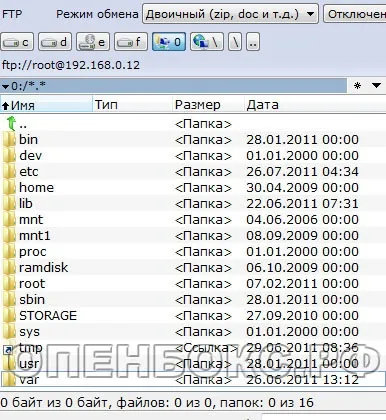The image size is (386, 420).
Task: Click the date 22.06.2011 07:31 of lib
Action: point(302,204)
